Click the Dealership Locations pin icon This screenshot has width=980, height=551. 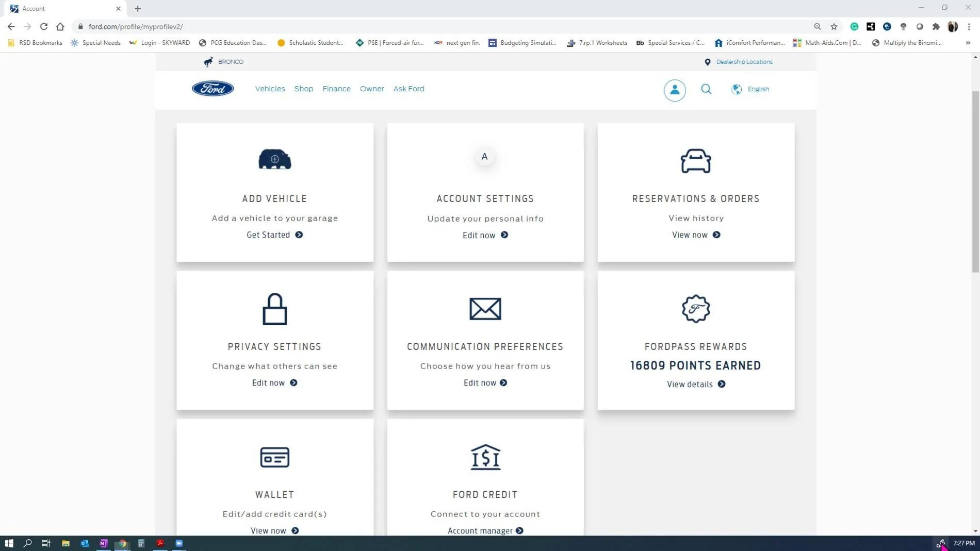point(707,62)
